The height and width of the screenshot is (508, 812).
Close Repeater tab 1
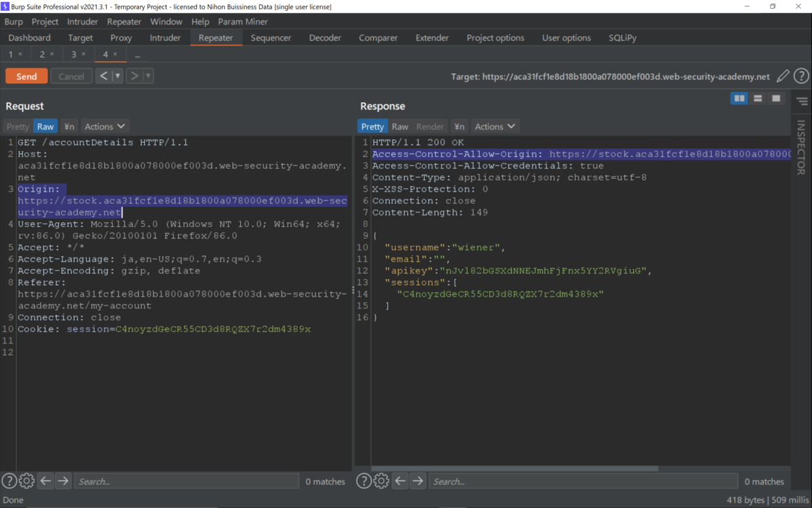click(20, 54)
